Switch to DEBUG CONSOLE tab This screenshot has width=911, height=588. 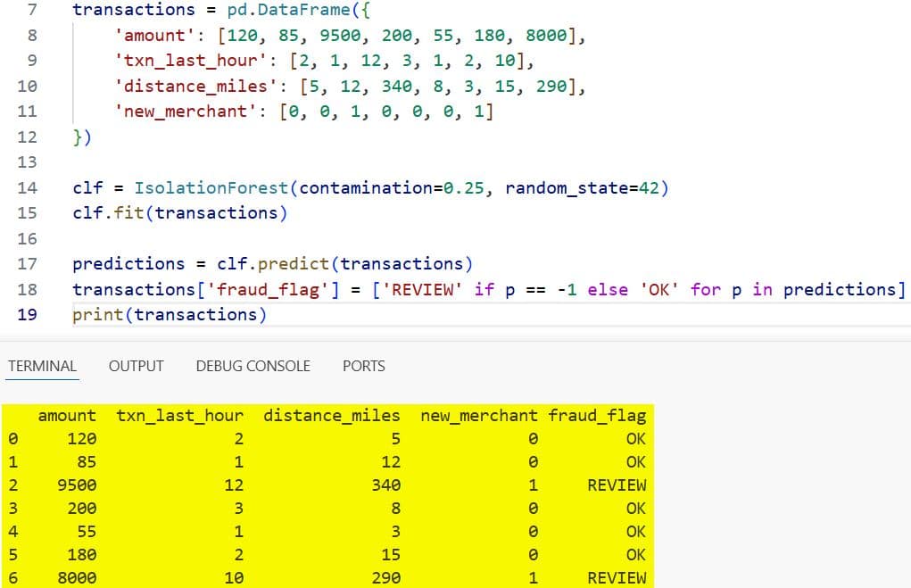click(253, 366)
